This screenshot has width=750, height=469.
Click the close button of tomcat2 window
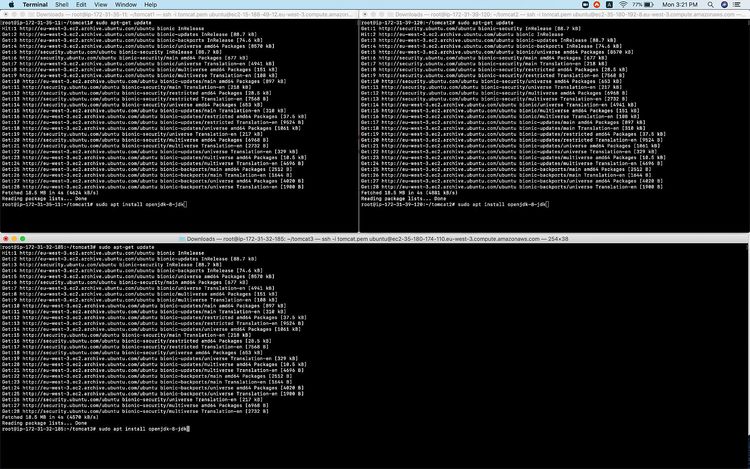pos(365,14)
